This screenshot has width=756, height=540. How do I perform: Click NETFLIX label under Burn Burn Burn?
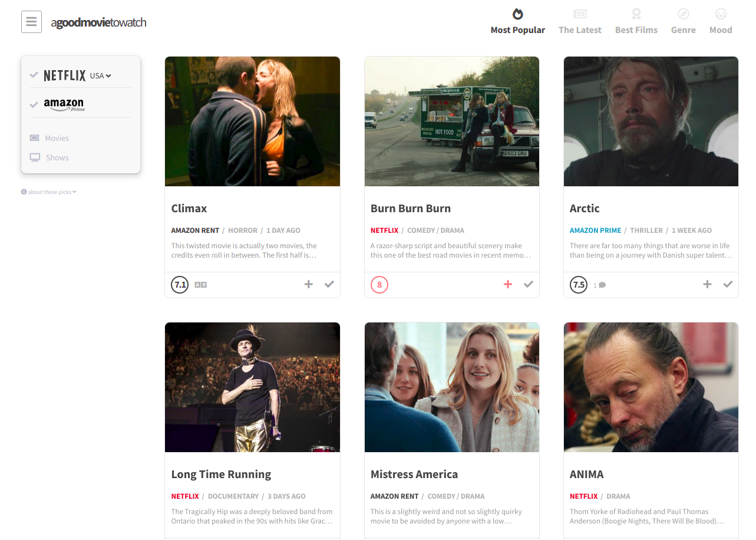[385, 231]
